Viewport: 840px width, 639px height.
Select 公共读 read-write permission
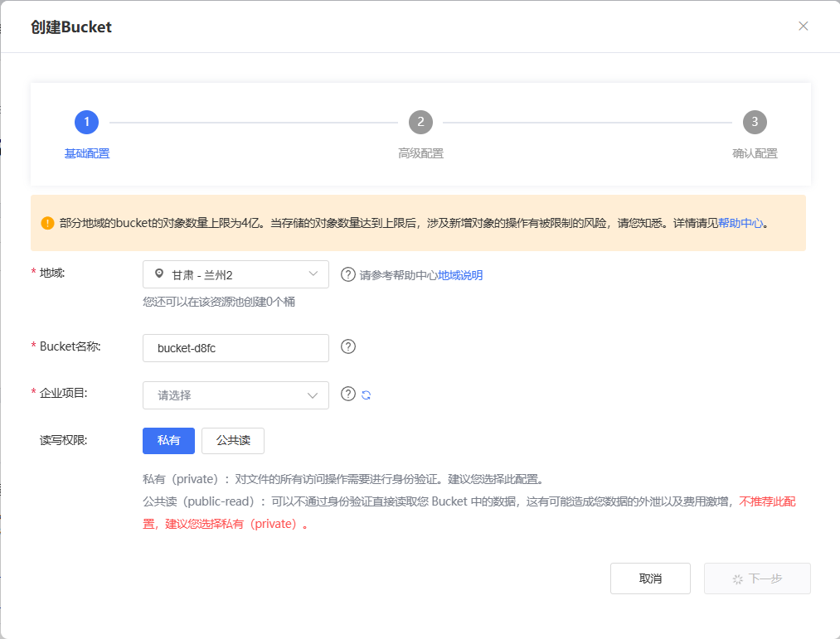point(233,441)
